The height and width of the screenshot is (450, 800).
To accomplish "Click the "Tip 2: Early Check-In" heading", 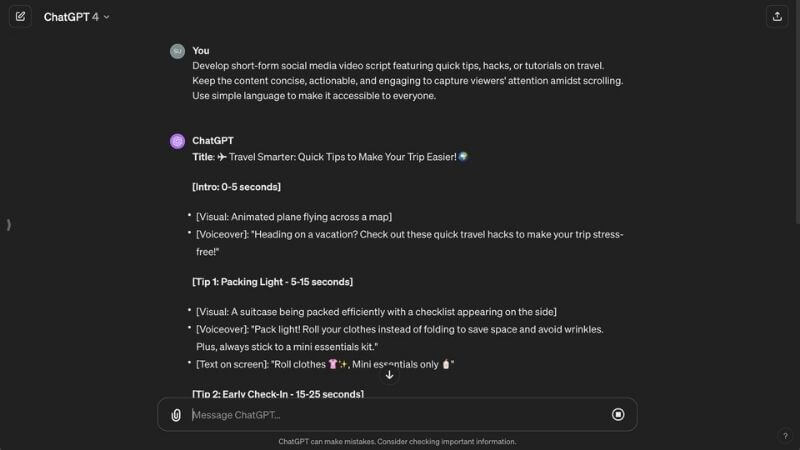I will pos(278,394).
